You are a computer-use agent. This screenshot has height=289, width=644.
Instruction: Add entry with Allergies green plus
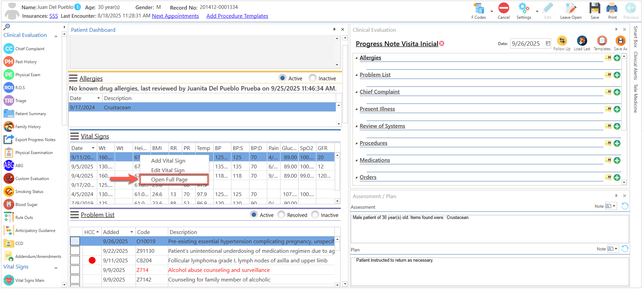tap(617, 58)
